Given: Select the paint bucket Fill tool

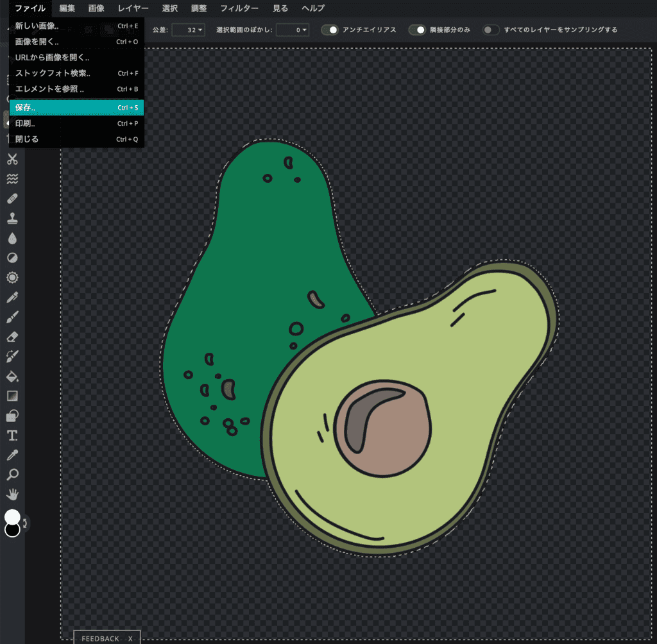Looking at the screenshot, I should pos(12,376).
